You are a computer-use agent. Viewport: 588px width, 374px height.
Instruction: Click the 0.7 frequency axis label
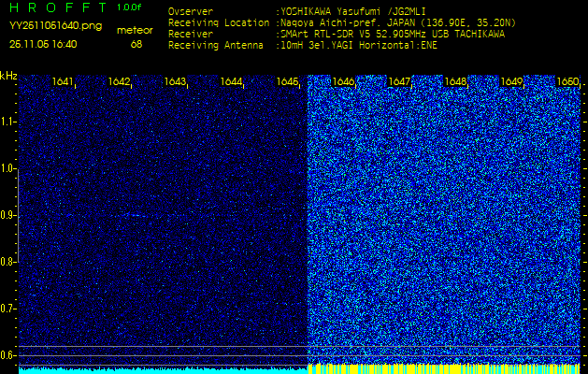point(7,309)
